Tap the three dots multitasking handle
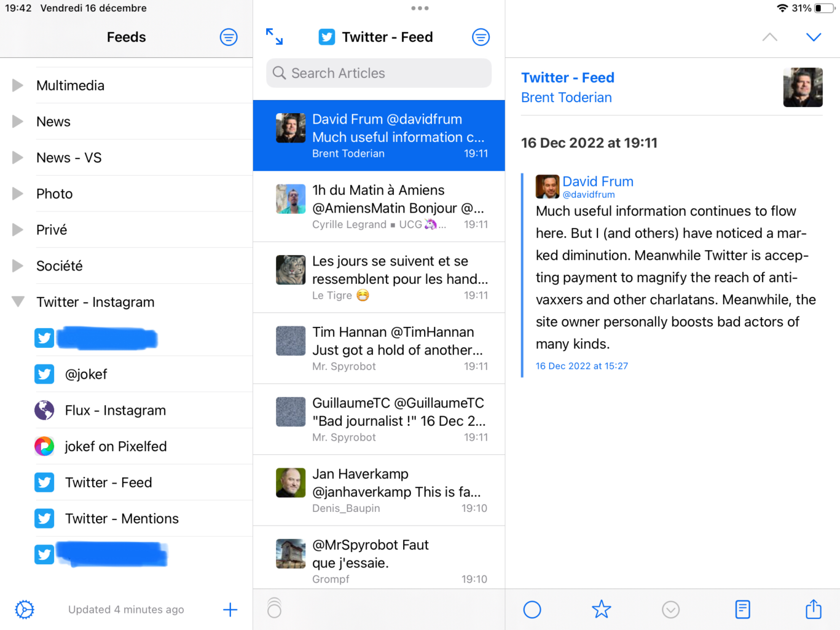This screenshot has width=840, height=630. click(x=420, y=8)
